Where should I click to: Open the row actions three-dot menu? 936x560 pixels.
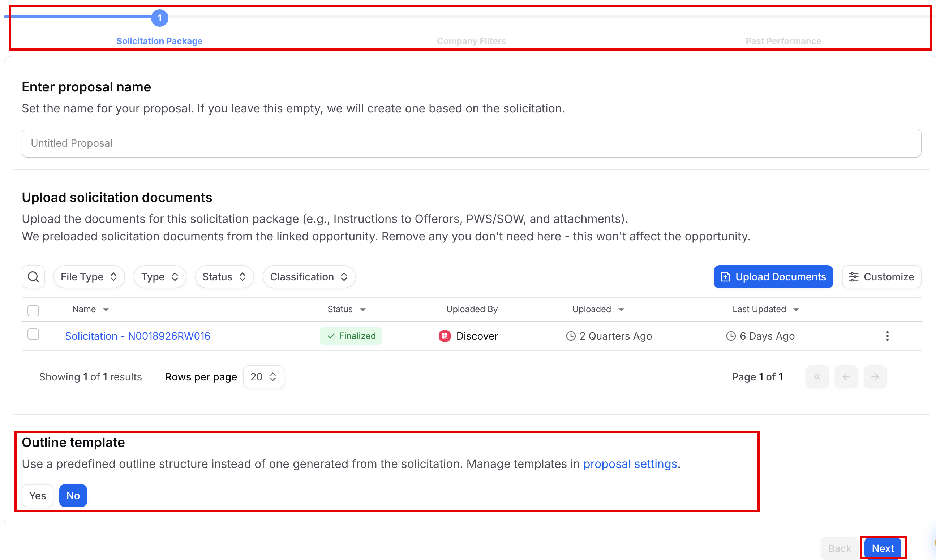[887, 336]
